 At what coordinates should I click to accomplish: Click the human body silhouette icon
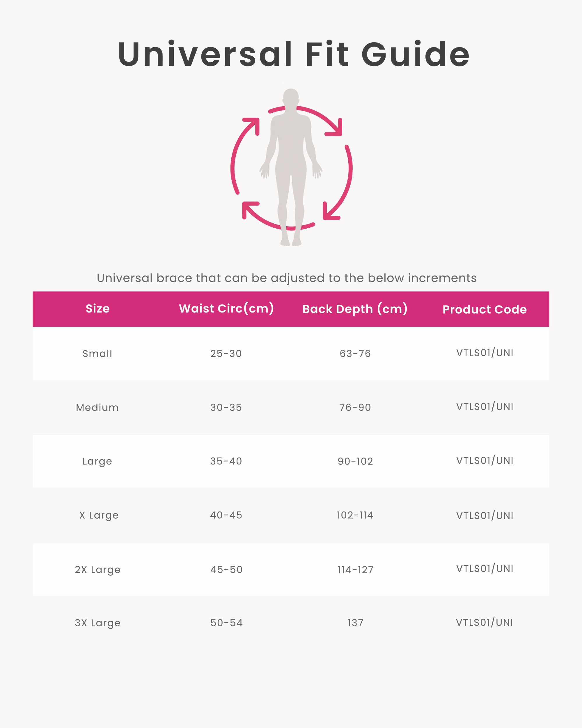tap(291, 167)
